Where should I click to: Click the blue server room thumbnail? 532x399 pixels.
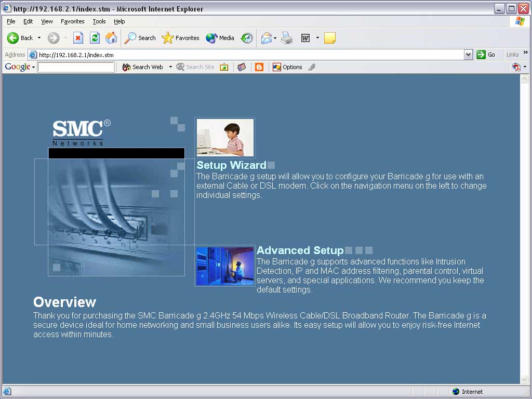[x=225, y=267]
